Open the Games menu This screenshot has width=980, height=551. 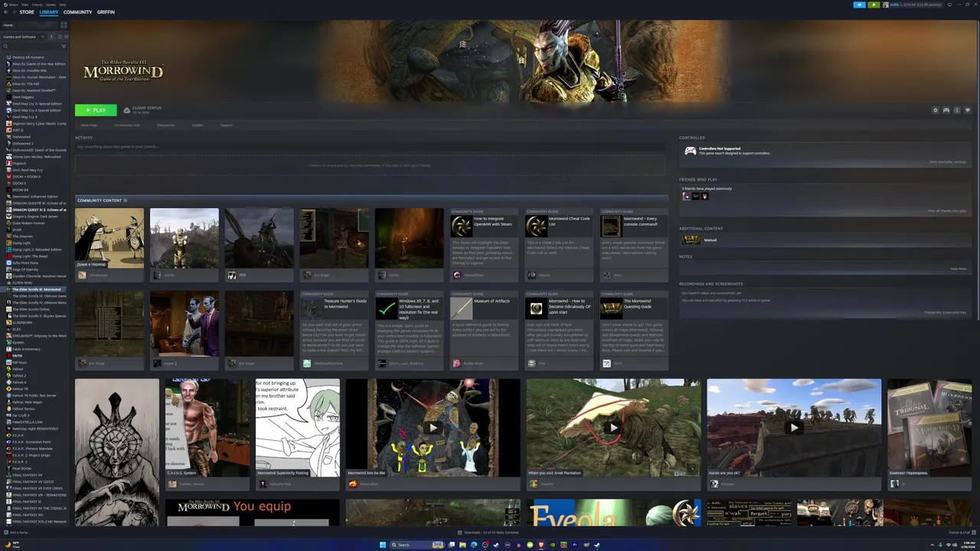[51, 5]
